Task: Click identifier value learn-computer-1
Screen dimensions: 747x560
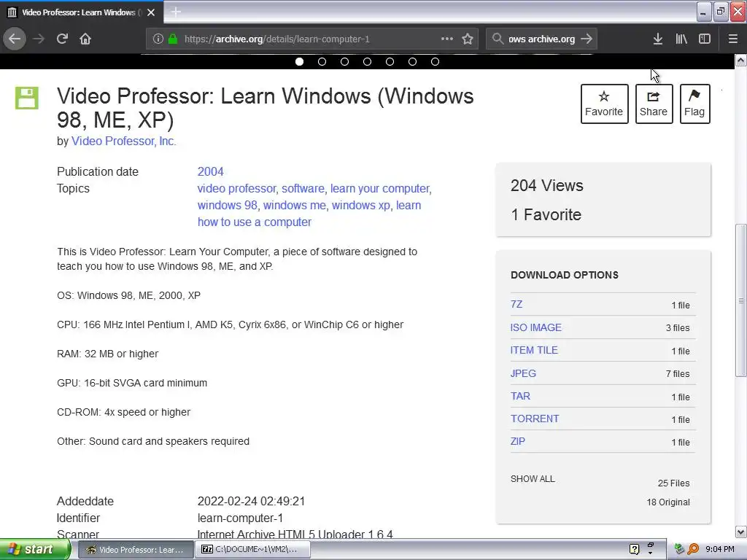Action: coord(240,518)
